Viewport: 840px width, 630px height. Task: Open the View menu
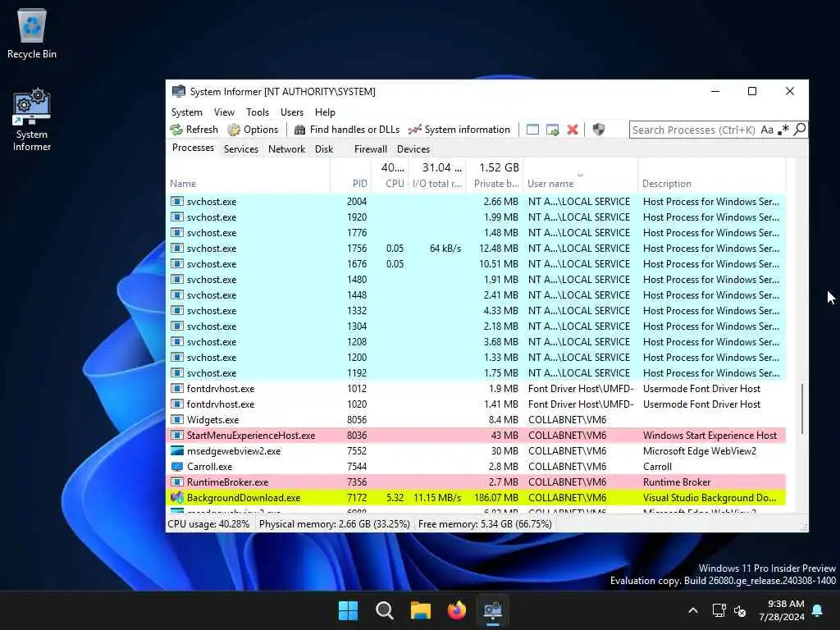pyautogui.click(x=224, y=112)
